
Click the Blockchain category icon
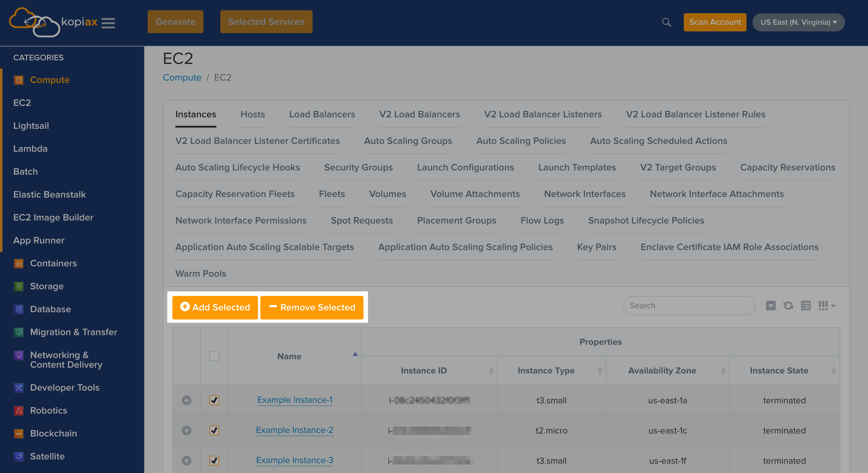18,433
